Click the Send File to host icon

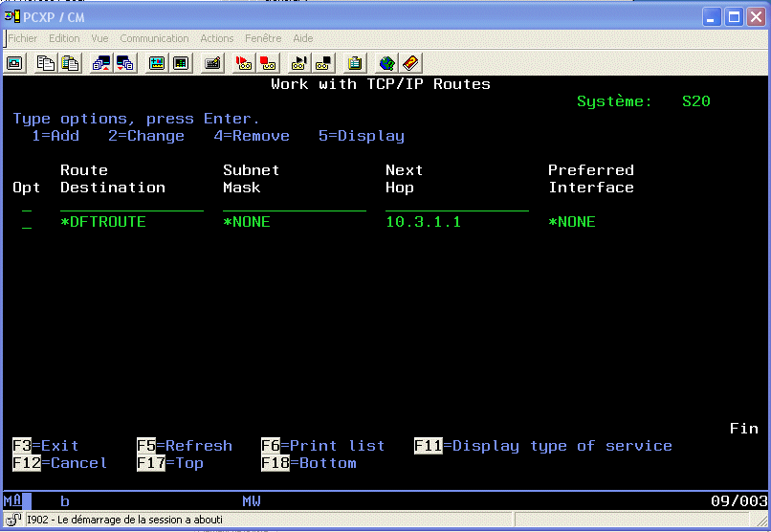[x=101, y=63]
